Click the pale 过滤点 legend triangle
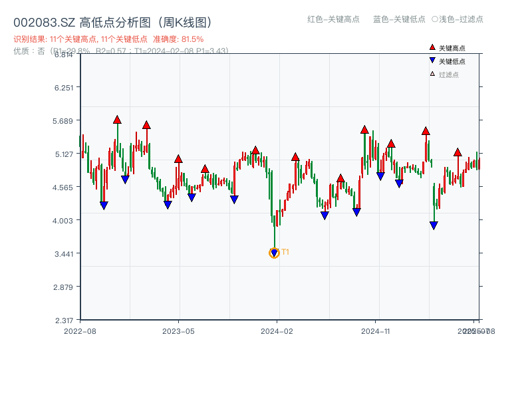The width and height of the screenshot is (532, 399). [432, 74]
